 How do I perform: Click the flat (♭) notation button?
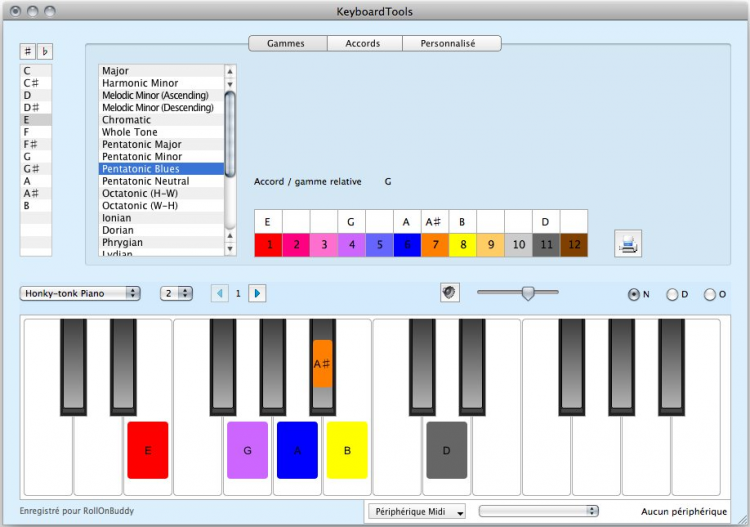pyautogui.click(x=45, y=51)
